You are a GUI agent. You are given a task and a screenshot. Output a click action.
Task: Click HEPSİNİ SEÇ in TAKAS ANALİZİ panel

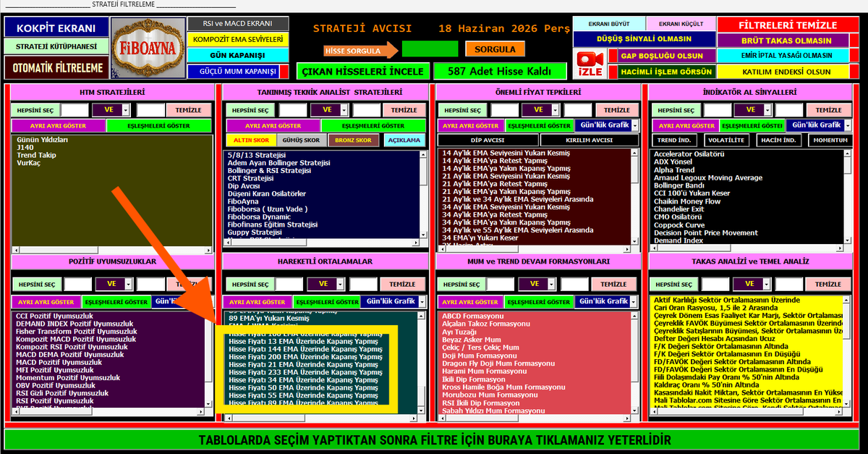674,285
